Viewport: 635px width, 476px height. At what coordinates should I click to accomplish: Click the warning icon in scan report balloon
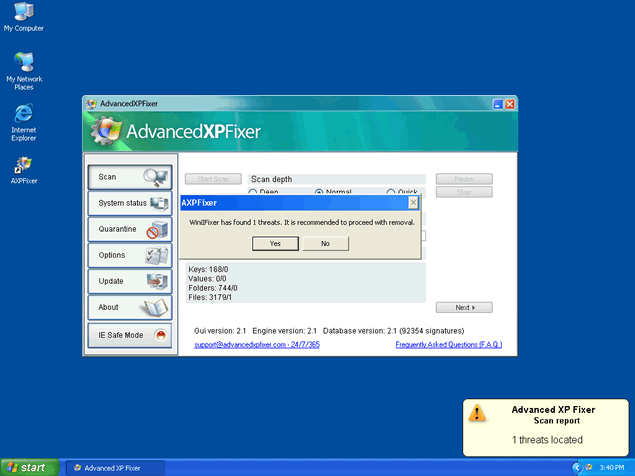click(x=478, y=413)
